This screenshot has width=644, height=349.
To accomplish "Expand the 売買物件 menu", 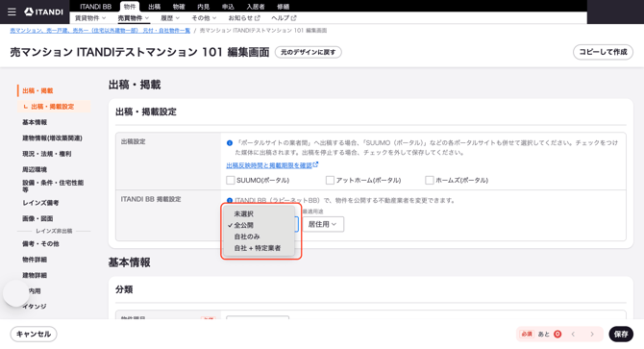I will [x=133, y=18].
